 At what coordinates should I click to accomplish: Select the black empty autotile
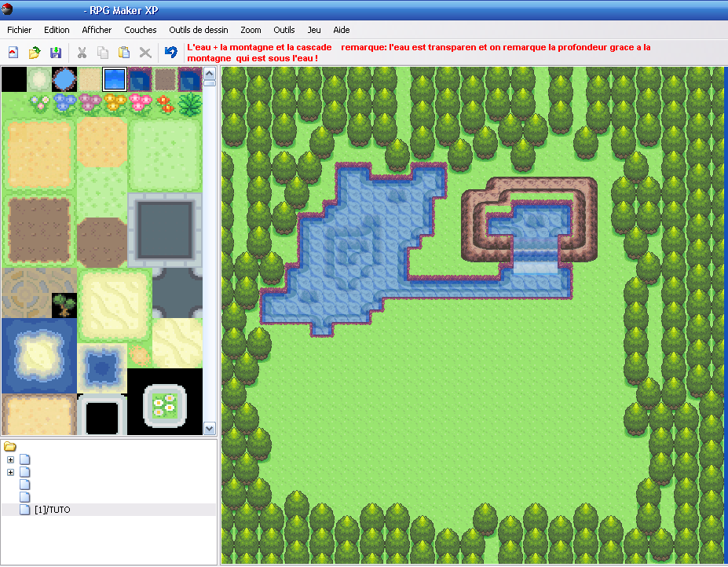coord(14,79)
